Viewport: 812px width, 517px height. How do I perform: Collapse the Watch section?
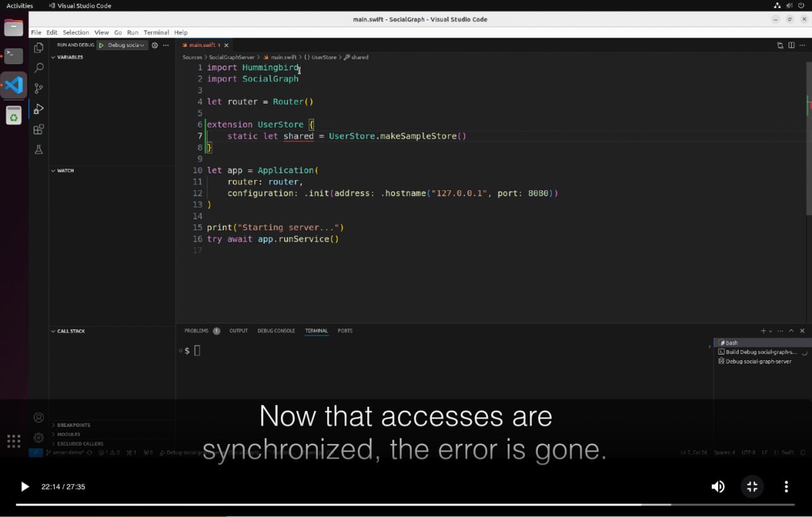click(x=65, y=171)
